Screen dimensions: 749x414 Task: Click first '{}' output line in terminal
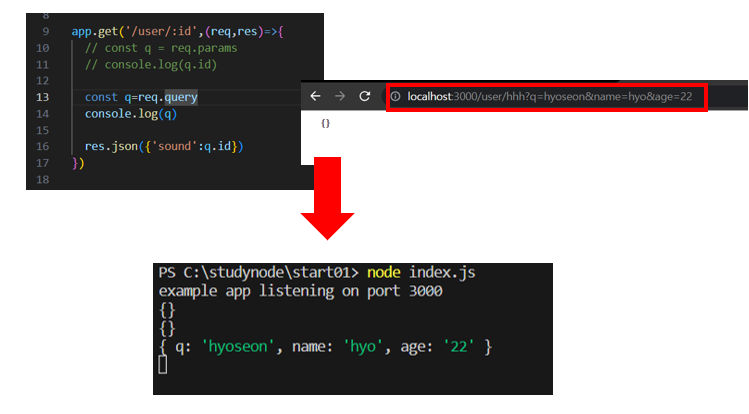167,310
